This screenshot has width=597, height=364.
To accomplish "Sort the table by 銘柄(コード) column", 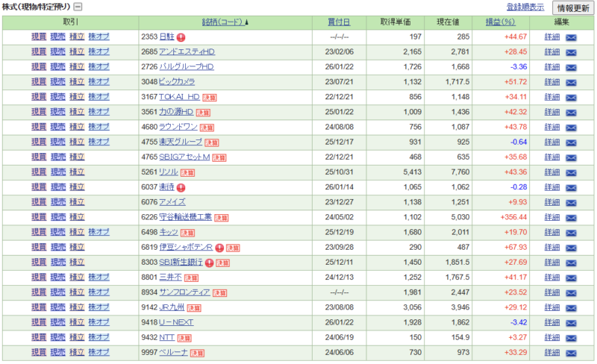I will [225, 22].
